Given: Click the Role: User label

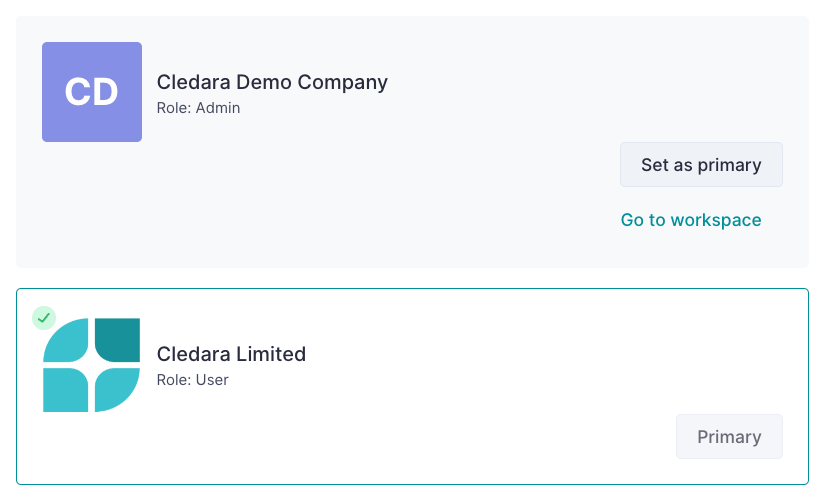Looking at the screenshot, I should click(x=193, y=380).
